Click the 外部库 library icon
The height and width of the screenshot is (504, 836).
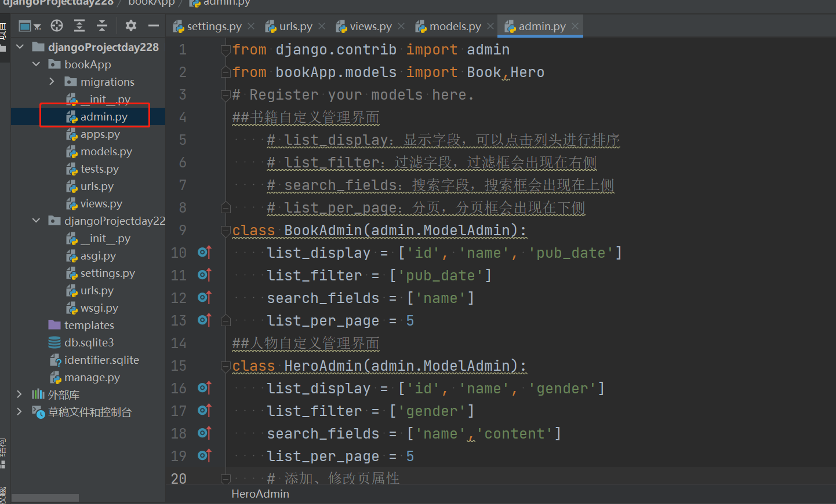point(38,395)
